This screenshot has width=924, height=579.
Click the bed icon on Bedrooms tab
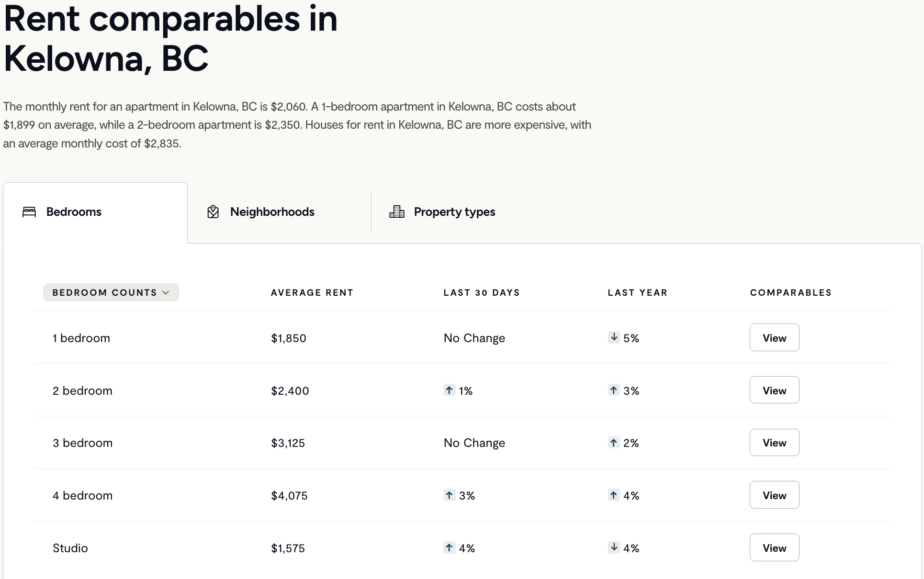pos(29,212)
